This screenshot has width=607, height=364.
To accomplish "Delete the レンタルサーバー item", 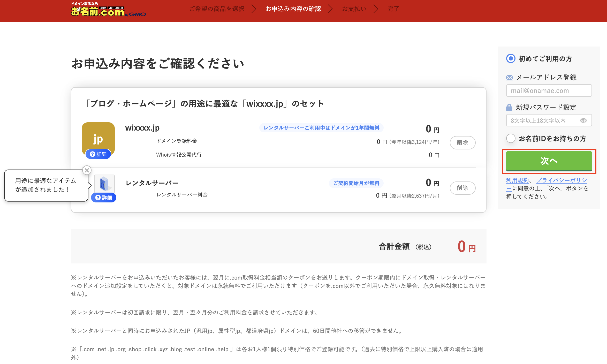I will [462, 188].
